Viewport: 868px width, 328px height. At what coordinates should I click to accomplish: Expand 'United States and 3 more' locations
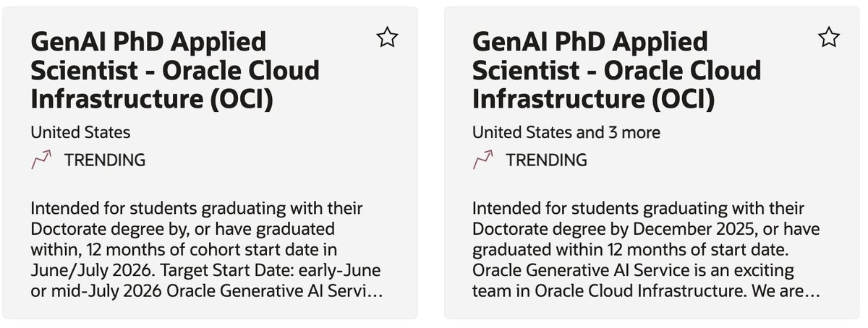[x=566, y=132]
